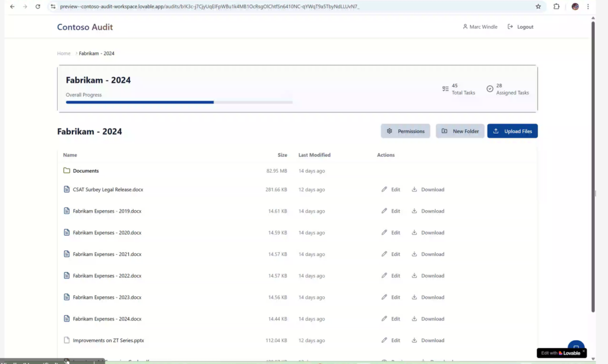Open the browser profile avatar
This screenshot has width=608, height=364.
tap(575, 7)
